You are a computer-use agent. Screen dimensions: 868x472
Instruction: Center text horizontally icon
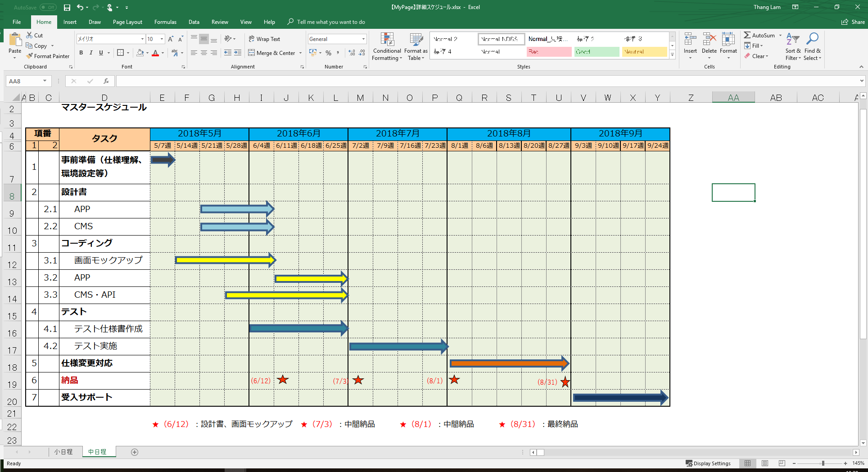click(204, 53)
